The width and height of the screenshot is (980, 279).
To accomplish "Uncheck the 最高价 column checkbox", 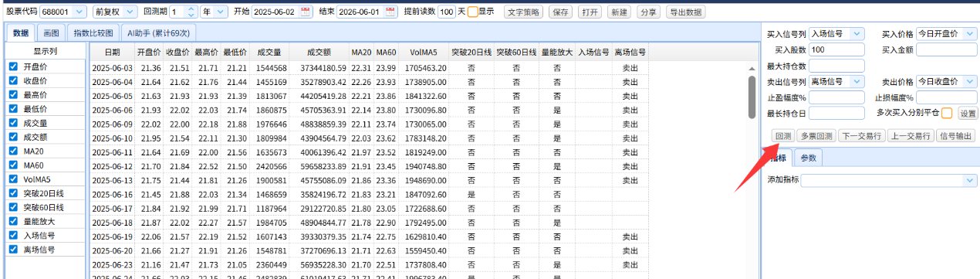I will 13,94.
